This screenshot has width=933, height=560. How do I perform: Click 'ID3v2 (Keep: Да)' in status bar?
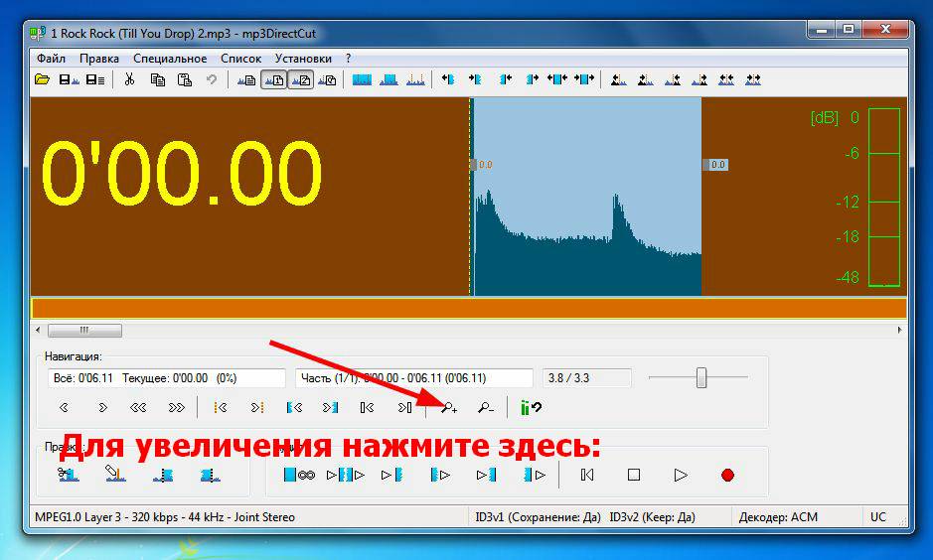[x=652, y=517]
